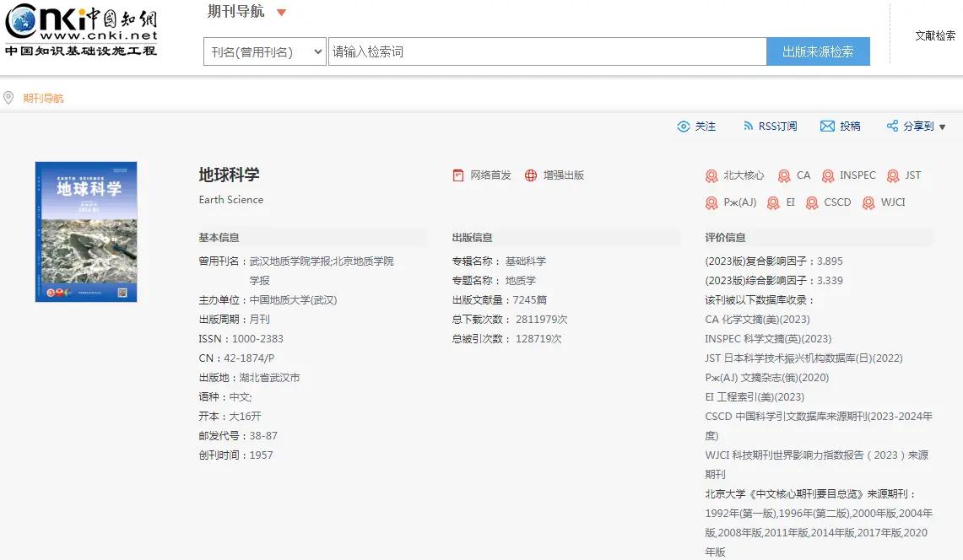
Task: Click the medal icon next to CSCD
Action: 812,203
